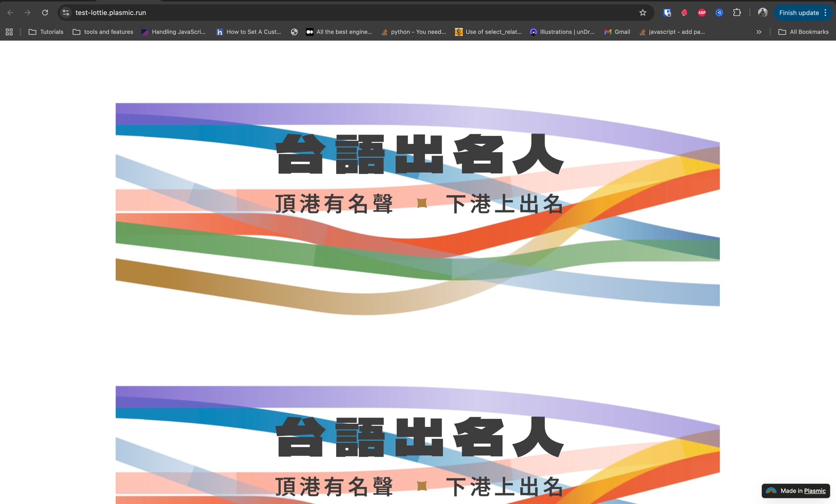
Task: Open the strawberry extension icon
Action: 684,13
